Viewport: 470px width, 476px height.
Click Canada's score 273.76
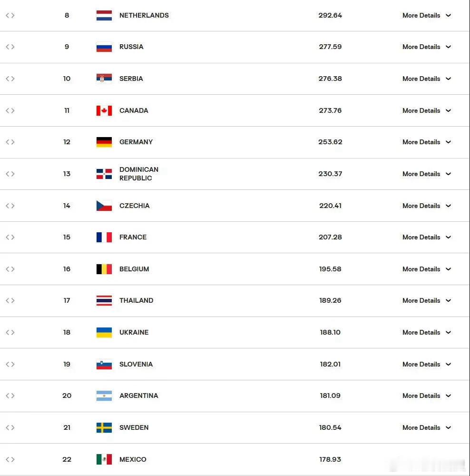(x=330, y=110)
